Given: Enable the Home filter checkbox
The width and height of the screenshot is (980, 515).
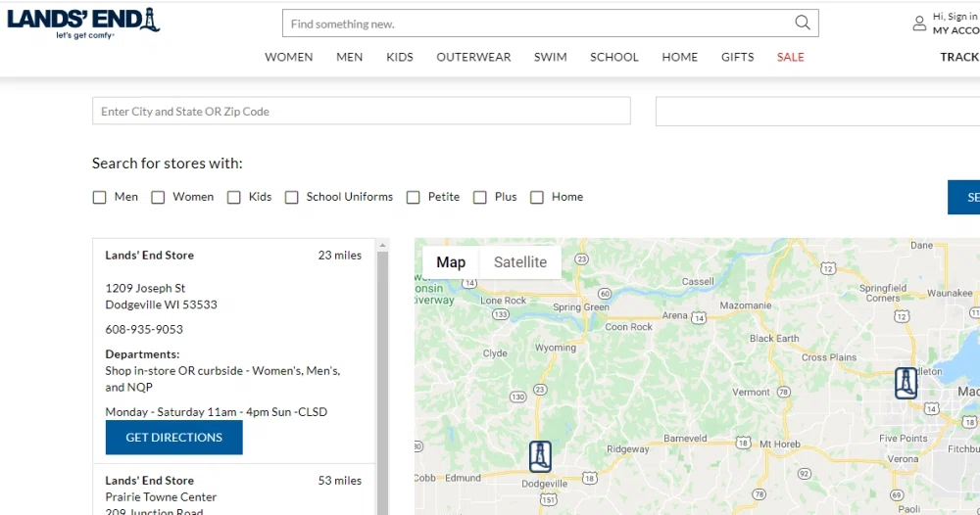Looking at the screenshot, I should (x=537, y=198).
